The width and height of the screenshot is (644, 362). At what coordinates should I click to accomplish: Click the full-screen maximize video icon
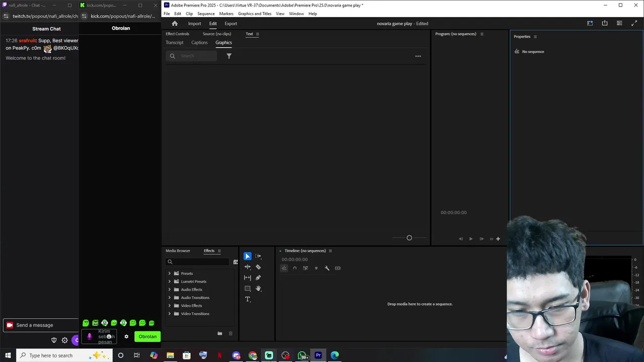pos(634,23)
